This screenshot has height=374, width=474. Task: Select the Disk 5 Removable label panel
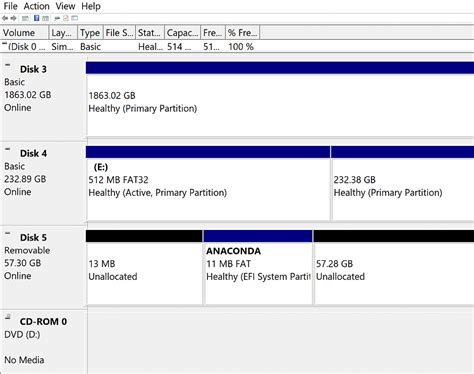pos(43,267)
